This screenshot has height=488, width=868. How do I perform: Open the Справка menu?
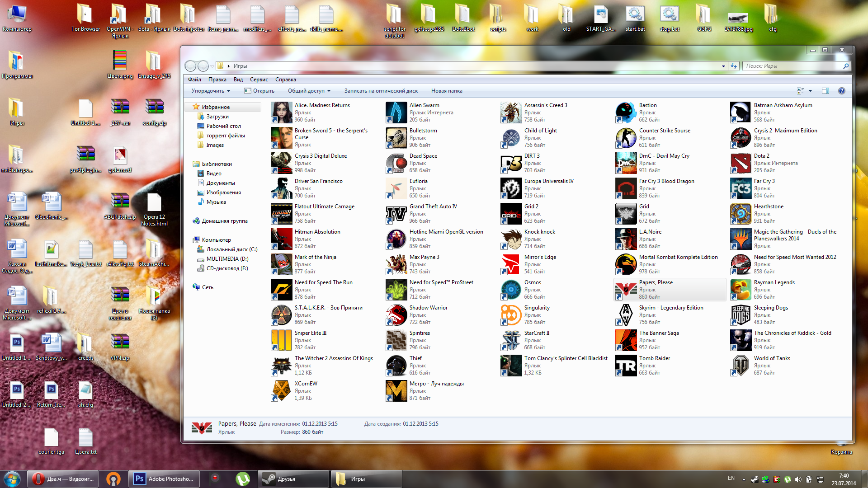[286, 80]
